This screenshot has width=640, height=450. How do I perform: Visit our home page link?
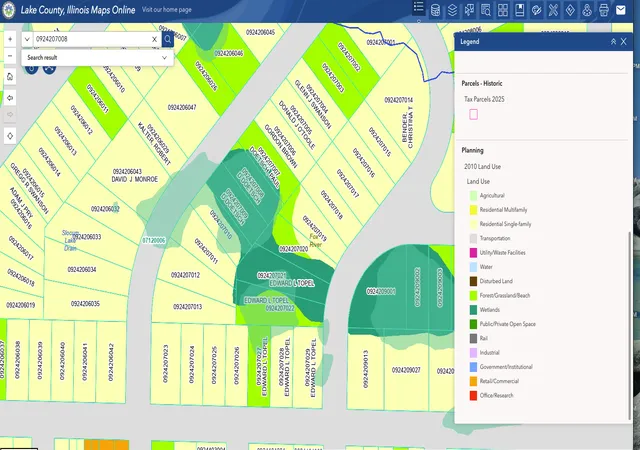(x=167, y=9)
